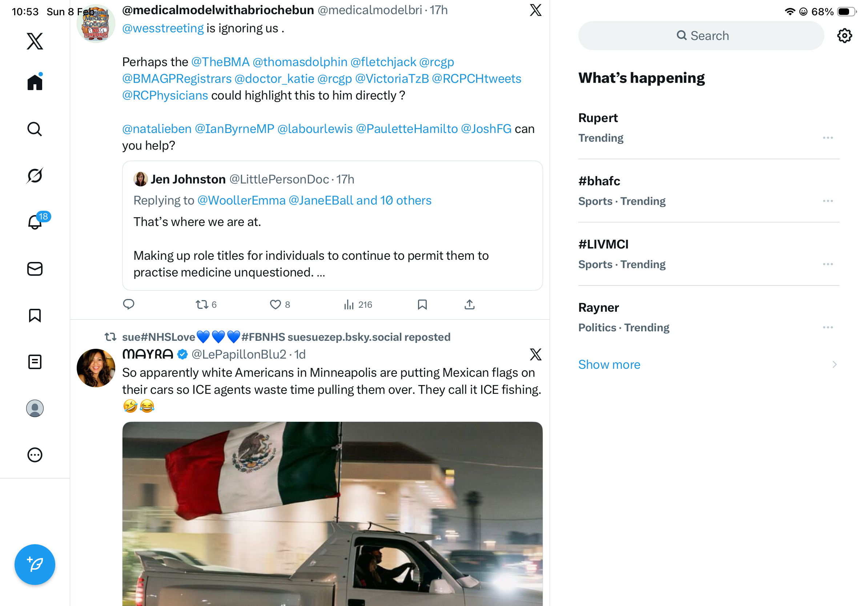Open Lists icon in sidebar
The height and width of the screenshot is (606, 868).
coord(35,362)
